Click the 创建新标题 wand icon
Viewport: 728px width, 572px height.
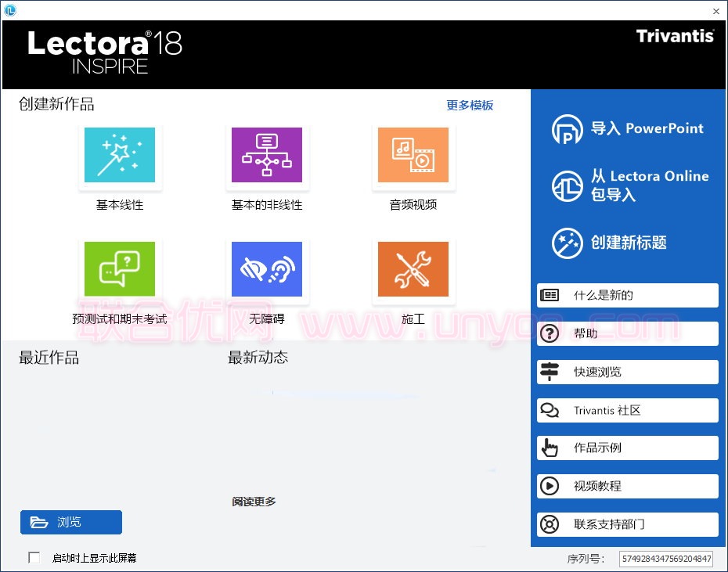[x=568, y=243]
